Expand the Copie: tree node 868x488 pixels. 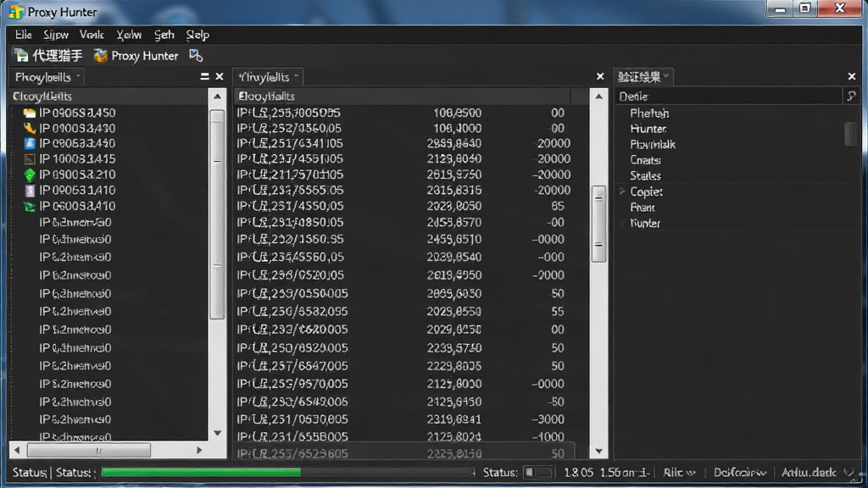point(622,191)
